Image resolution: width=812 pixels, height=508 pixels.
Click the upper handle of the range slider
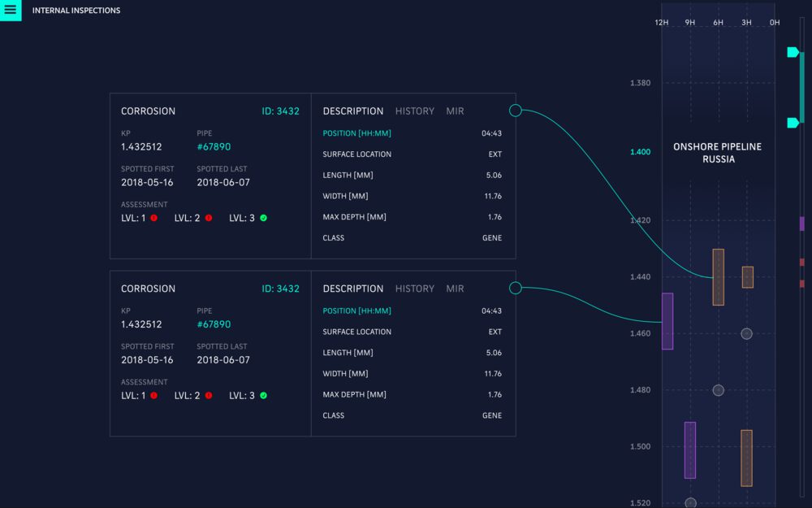tap(793, 52)
